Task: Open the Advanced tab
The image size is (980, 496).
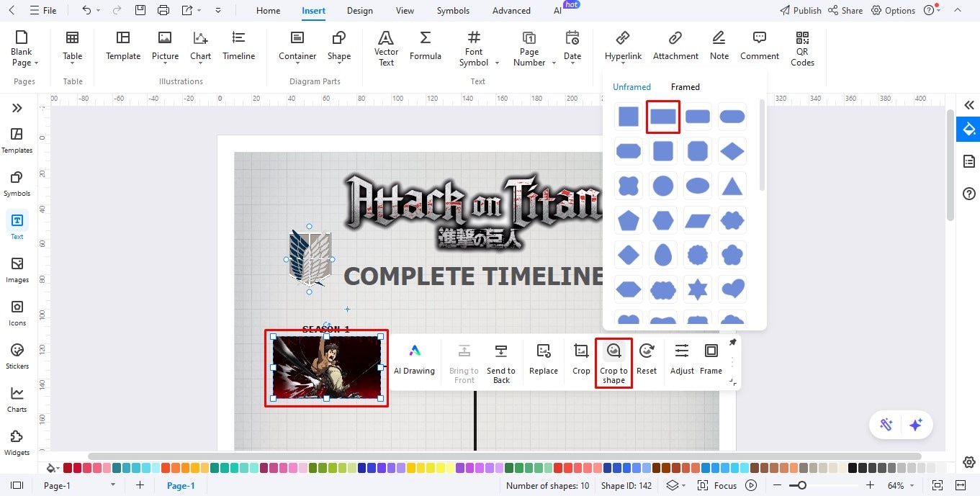Action: point(511,11)
